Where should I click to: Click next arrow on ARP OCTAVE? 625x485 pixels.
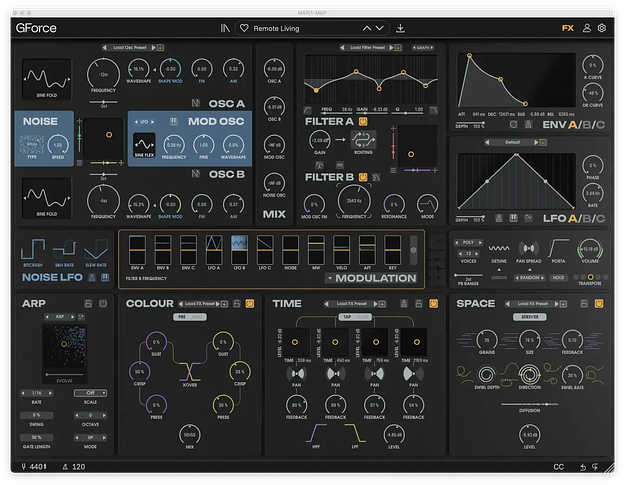[x=104, y=415]
